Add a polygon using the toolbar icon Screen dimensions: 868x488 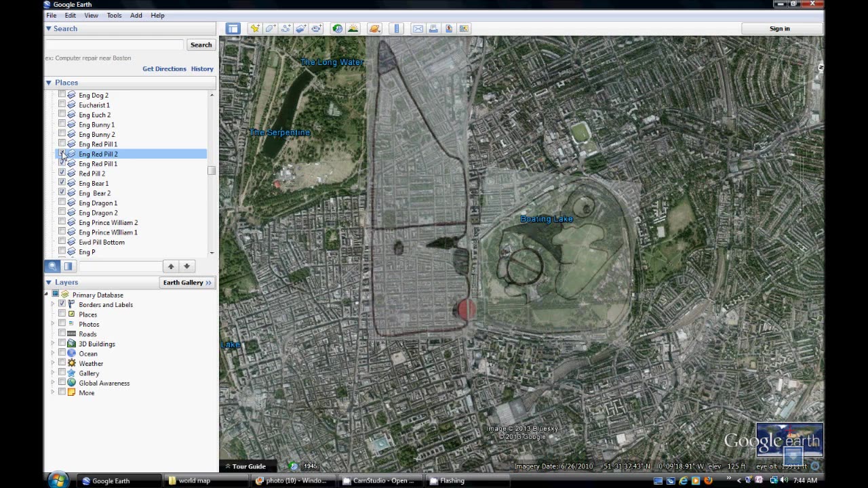point(270,28)
